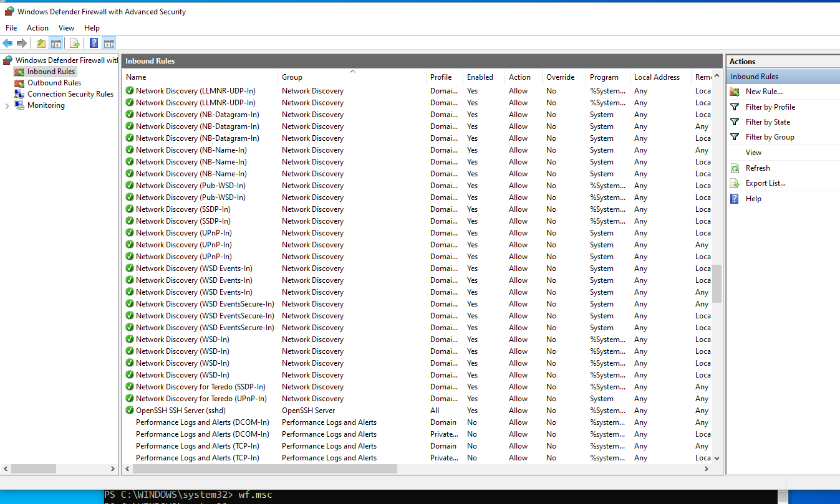This screenshot has width=840, height=504.
Task: Toggle the Show/Hide Console Tree toolbar icon
Action: [x=56, y=44]
